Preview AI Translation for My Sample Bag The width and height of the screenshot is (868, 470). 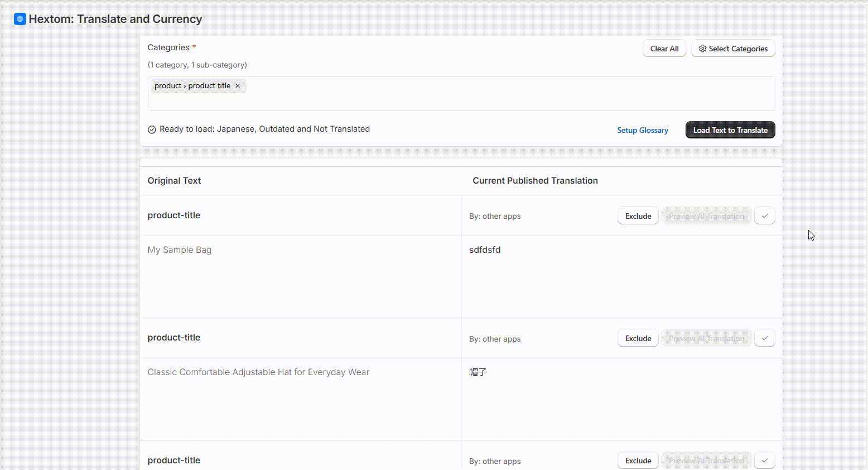click(706, 216)
